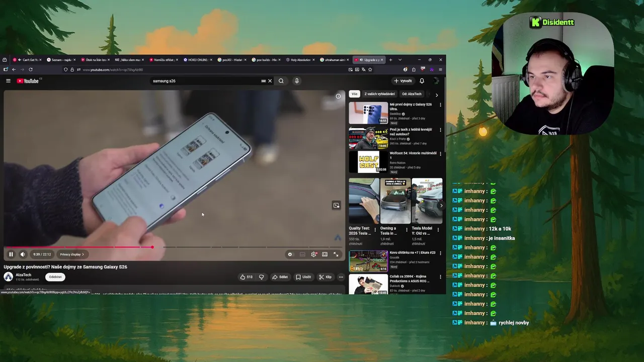
Task: Show the next shorts in the shelf with the arrow
Action: [x=441, y=205]
